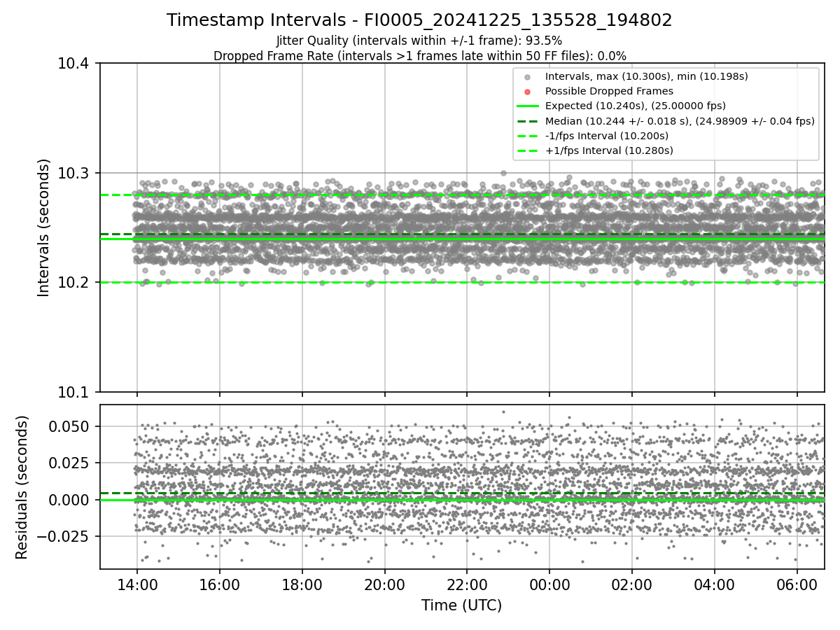Click the Residuals (seconds) axis label
The height and width of the screenshot is (630, 840).
(x=22, y=487)
